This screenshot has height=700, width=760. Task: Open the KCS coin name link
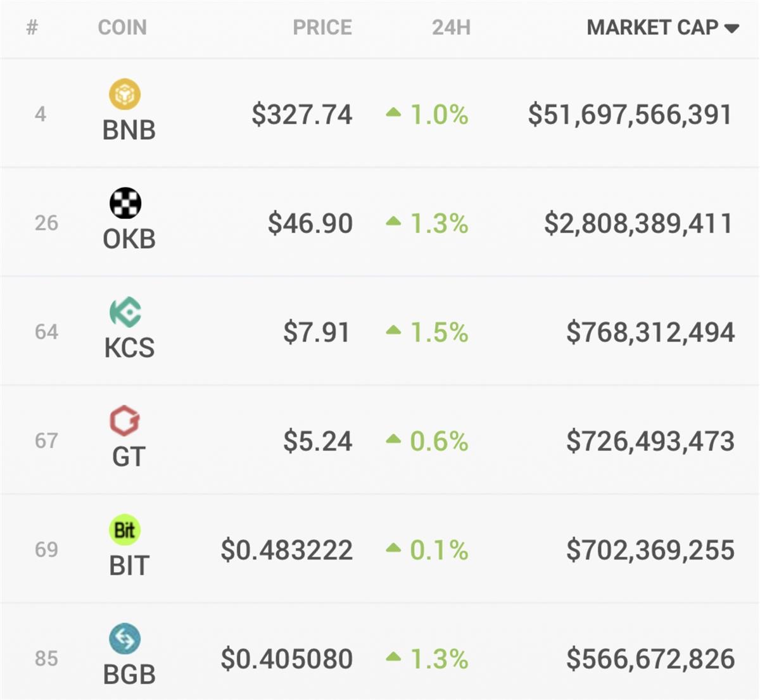[x=129, y=348]
